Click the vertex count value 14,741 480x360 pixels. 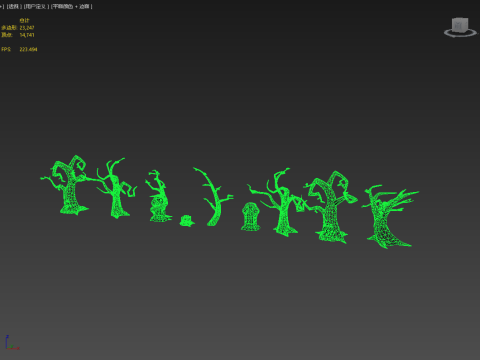27,35
